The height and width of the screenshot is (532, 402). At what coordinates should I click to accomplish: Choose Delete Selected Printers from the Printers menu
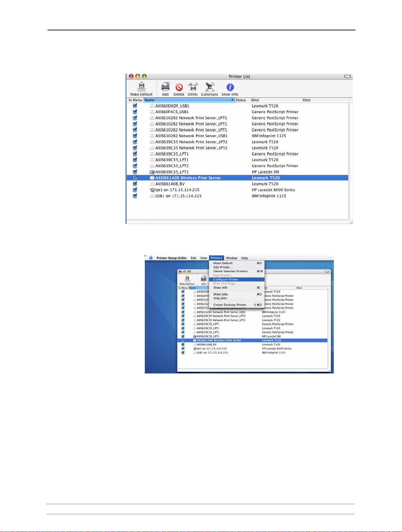click(x=237, y=271)
